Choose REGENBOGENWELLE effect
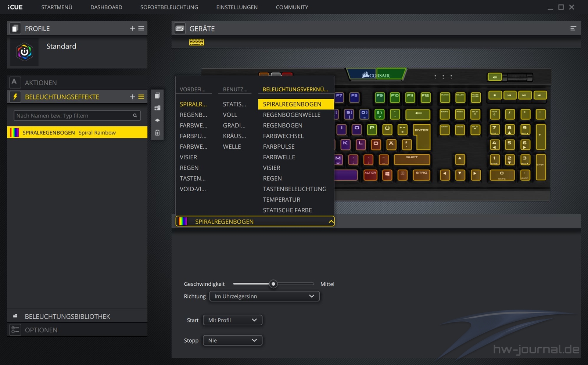 (292, 115)
